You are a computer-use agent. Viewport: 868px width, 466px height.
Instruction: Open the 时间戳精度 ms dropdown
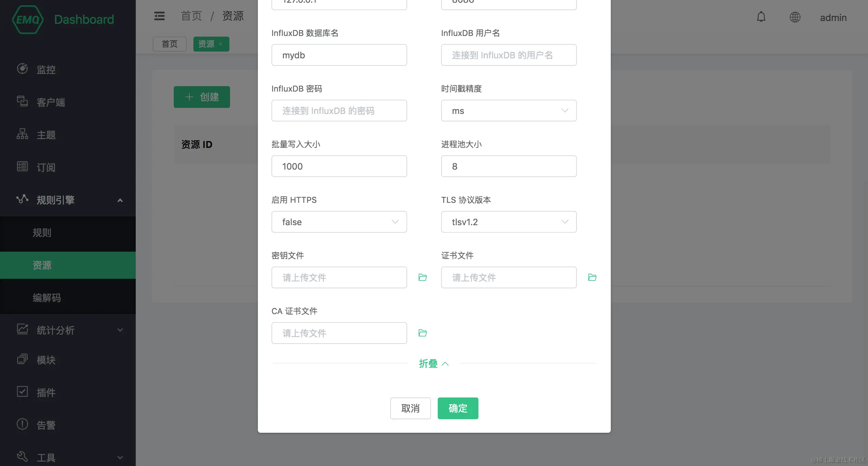click(508, 111)
